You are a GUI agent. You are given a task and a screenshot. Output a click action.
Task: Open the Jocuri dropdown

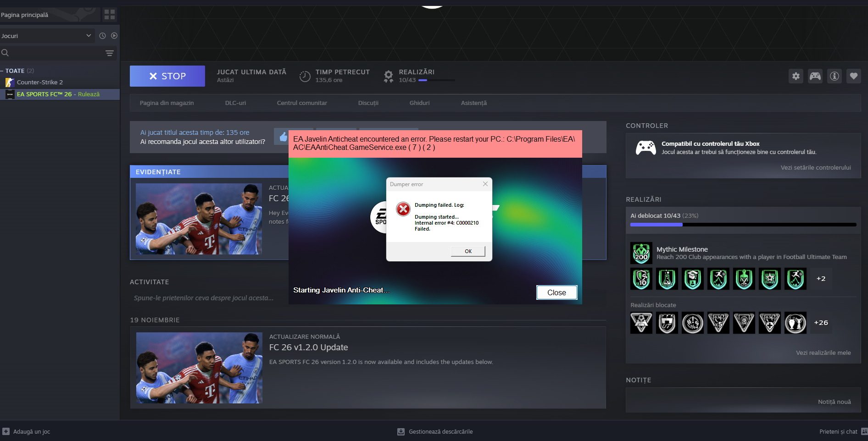[46, 36]
